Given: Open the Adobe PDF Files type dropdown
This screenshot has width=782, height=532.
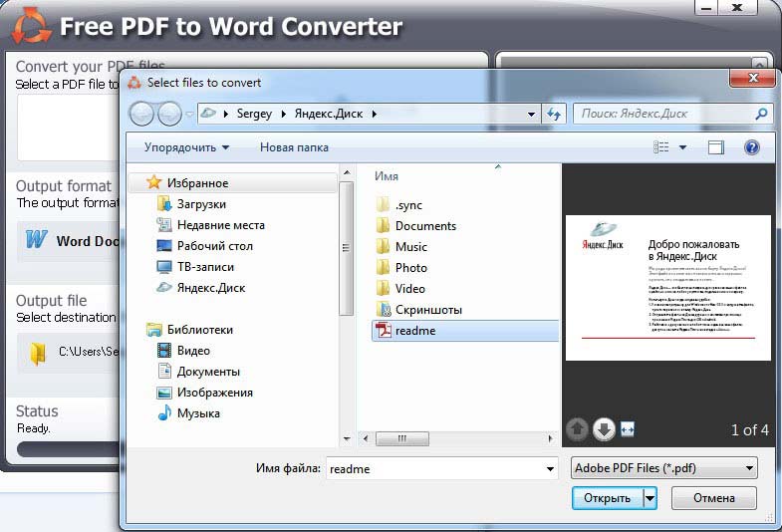Looking at the screenshot, I should tap(663, 468).
